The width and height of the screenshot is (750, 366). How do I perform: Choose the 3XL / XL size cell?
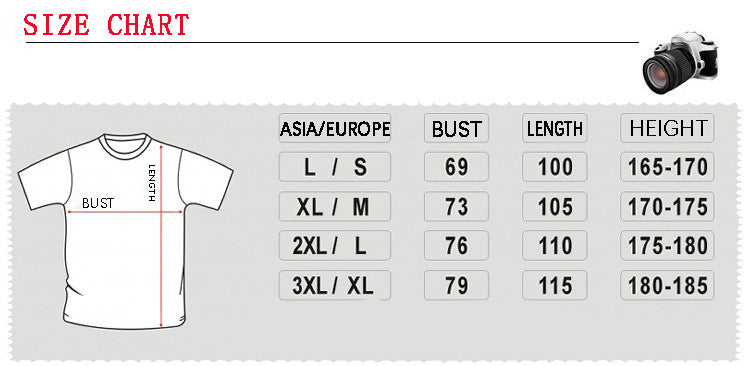[335, 286]
